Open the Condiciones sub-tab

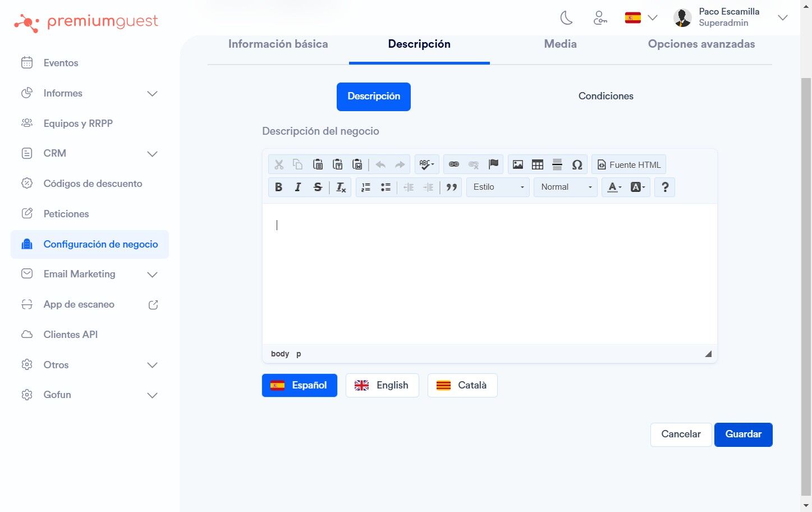click(x=605, y=96)
